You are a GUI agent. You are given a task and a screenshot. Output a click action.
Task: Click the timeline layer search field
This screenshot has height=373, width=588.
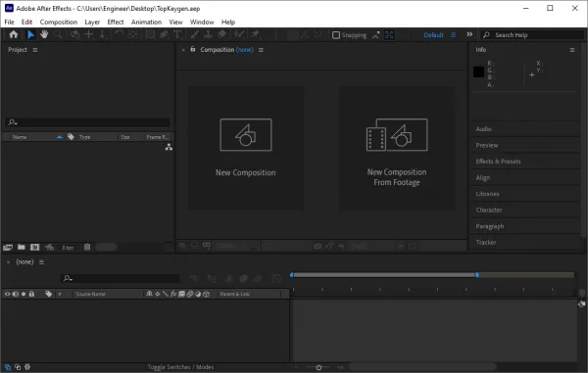coord(120,278)
